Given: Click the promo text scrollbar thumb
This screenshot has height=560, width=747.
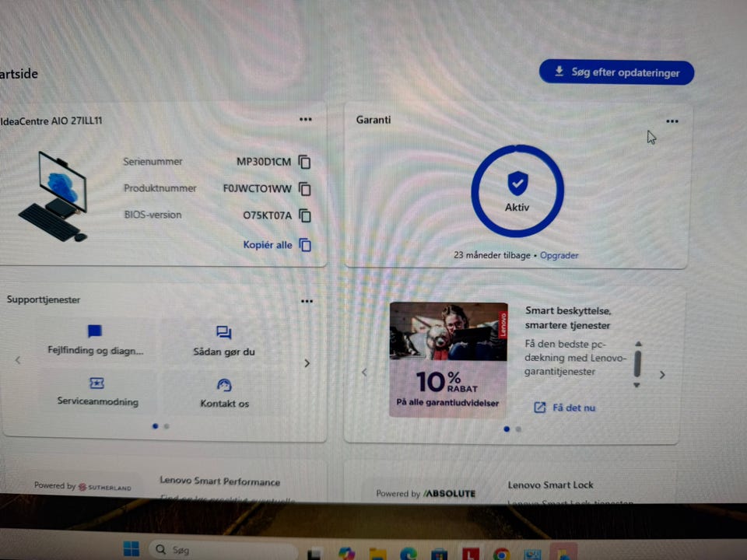Looking at the screenshot, I should [637, 364].
